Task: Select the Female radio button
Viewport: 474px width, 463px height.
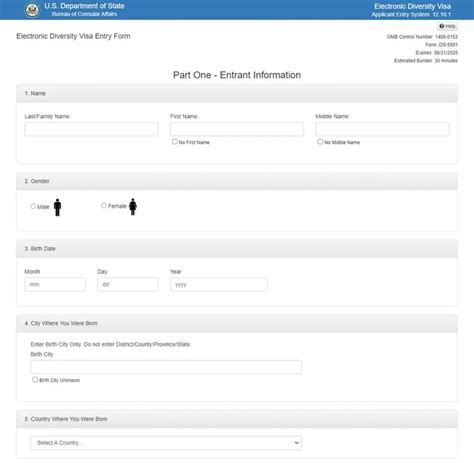Action: pos(104,206)
